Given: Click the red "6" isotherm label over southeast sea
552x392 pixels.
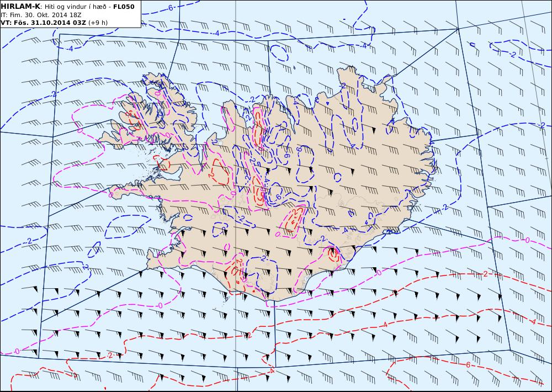Looking at the screenshot, I should pyautogui.click(x=468, y=365).
